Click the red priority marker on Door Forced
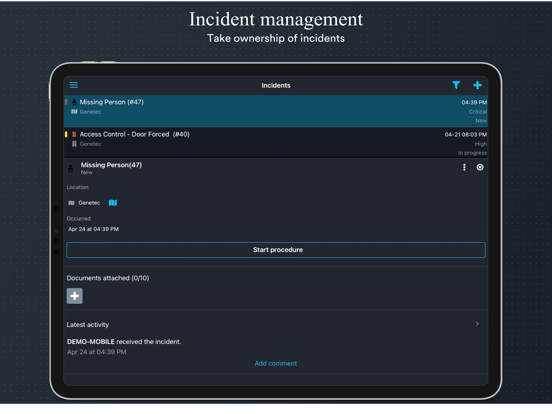The width and height of the screenshot is (552, 414). pos(74,134)
